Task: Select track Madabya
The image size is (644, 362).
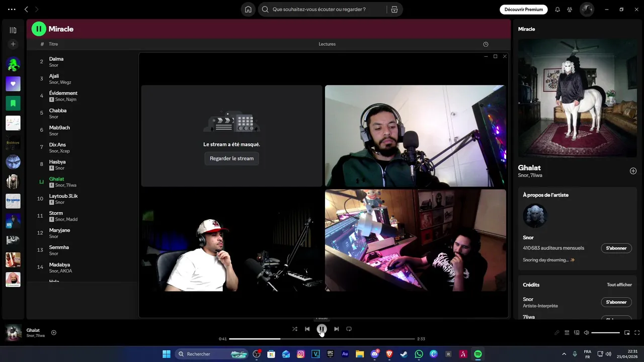Action: 59,264
